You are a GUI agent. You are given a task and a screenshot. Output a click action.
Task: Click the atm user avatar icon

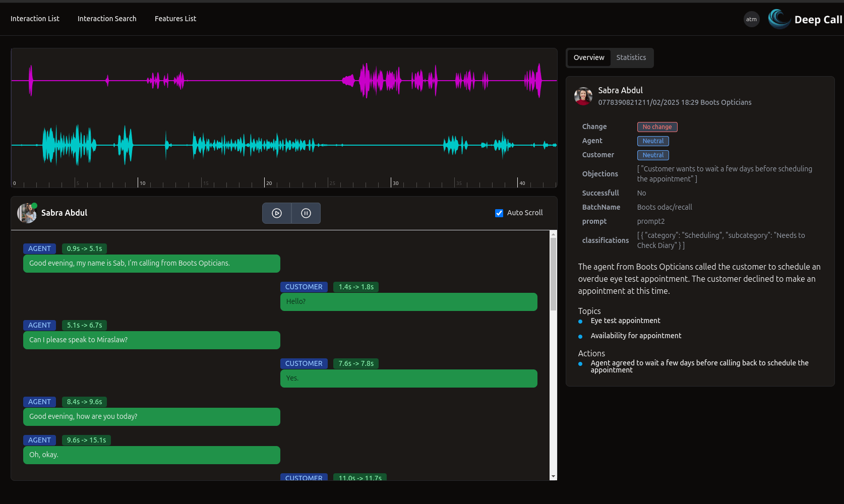tap(751, 20)
